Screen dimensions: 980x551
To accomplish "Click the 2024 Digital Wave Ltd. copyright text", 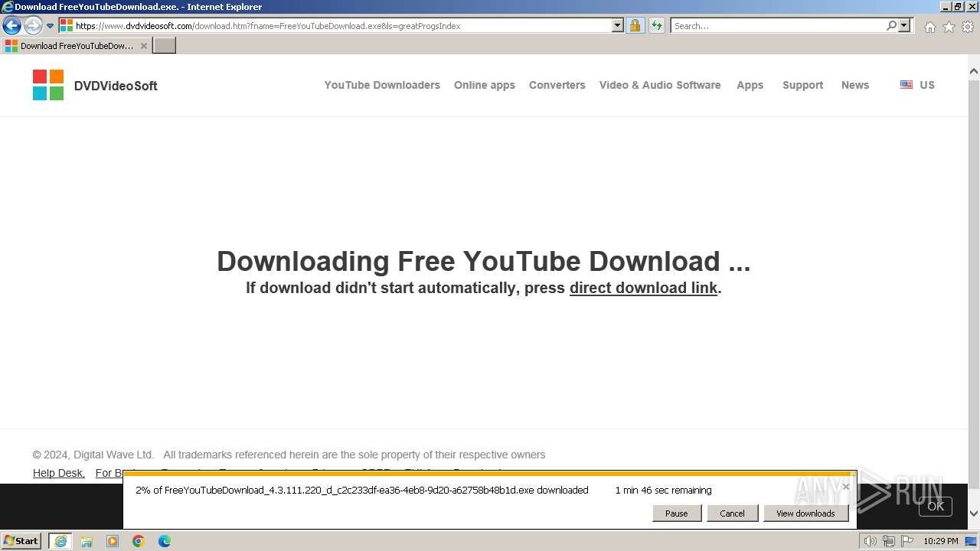I will click(x=93, y=455).
